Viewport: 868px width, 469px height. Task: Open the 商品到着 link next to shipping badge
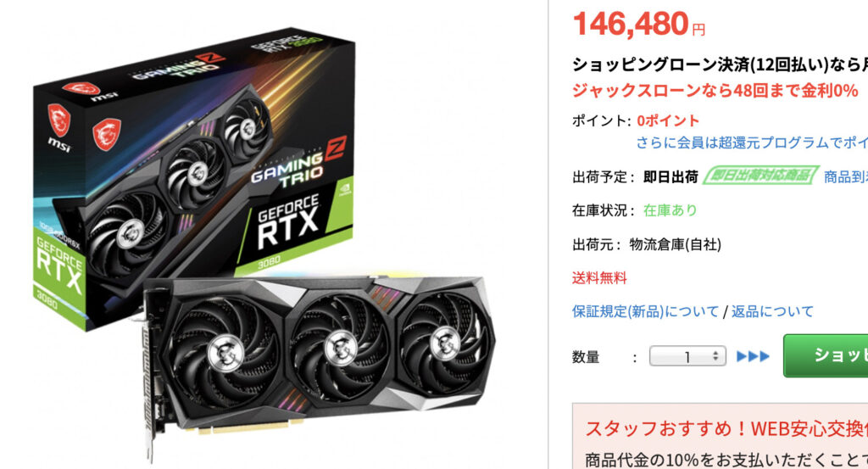pos(846,176)
